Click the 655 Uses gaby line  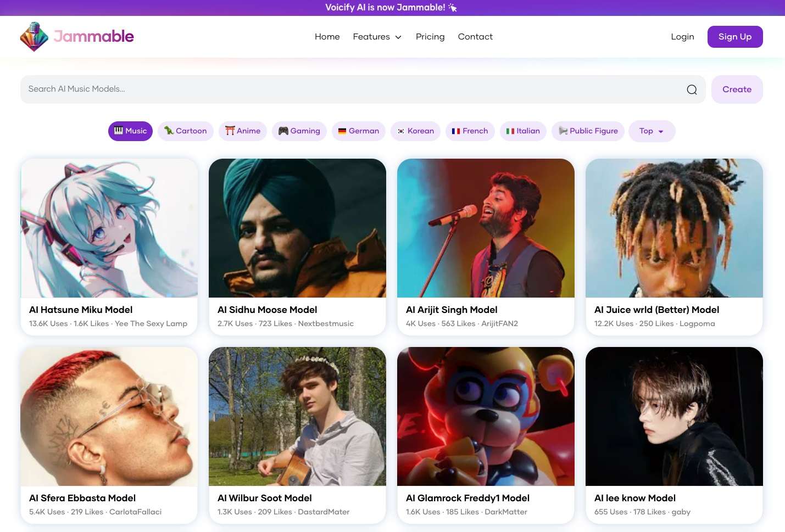tap(642, 512)
